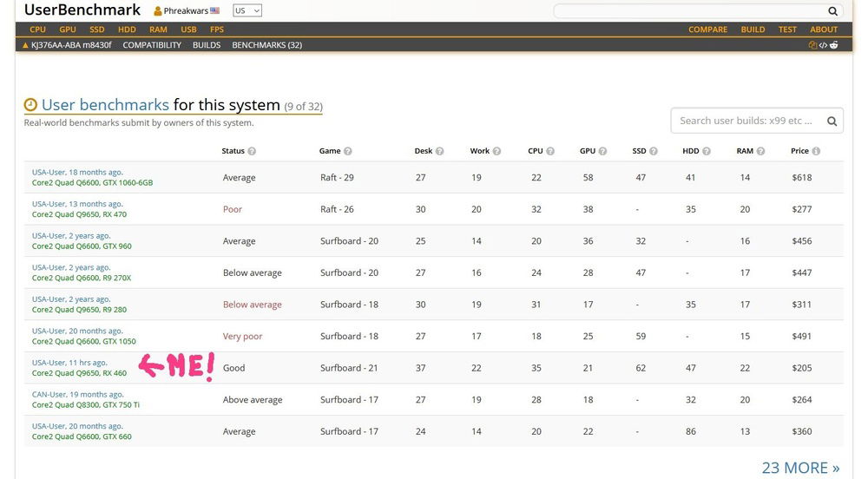This screenshot has width=868, height=479.
Task: Open the GPU category menu
Action: coord(68,30)
